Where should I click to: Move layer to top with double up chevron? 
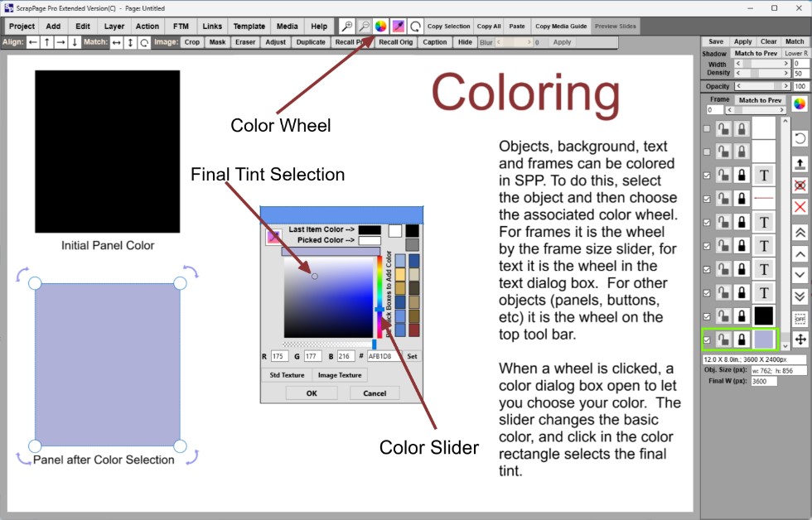click(x=800, y=233)
